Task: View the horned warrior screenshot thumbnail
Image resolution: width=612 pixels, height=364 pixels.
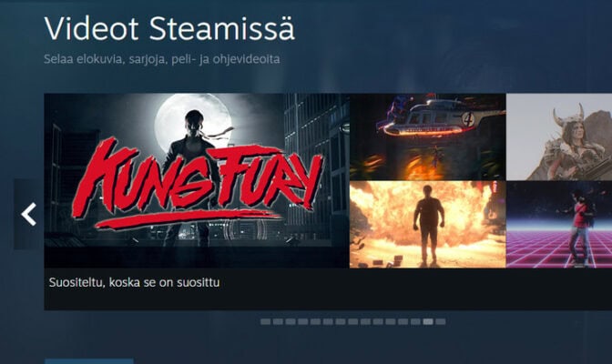Action: click(559, 136)
